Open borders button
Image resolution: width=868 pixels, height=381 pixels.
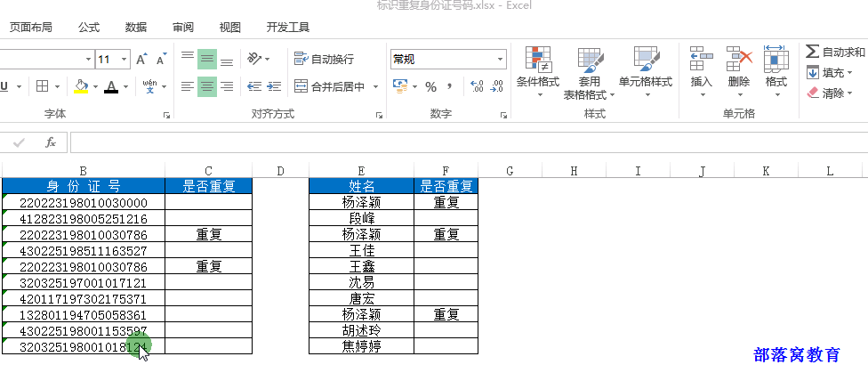tap(42, 86)
